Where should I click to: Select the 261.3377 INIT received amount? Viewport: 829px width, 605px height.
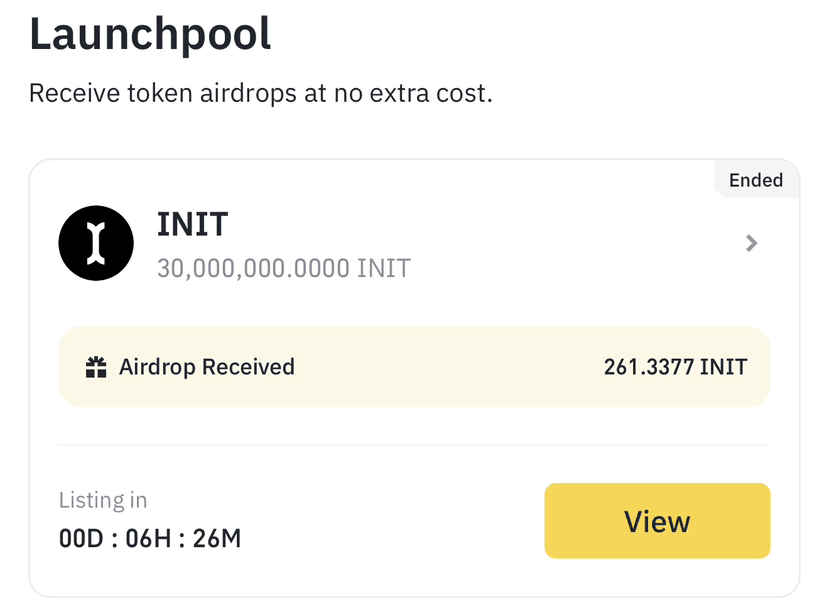pyautogui.click(x=676, y=367)
